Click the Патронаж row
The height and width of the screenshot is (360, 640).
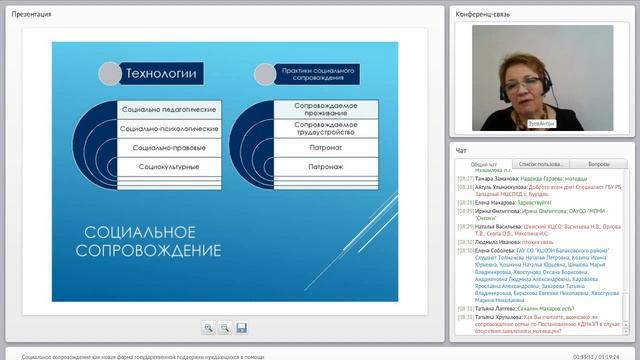tap(326, 167)
